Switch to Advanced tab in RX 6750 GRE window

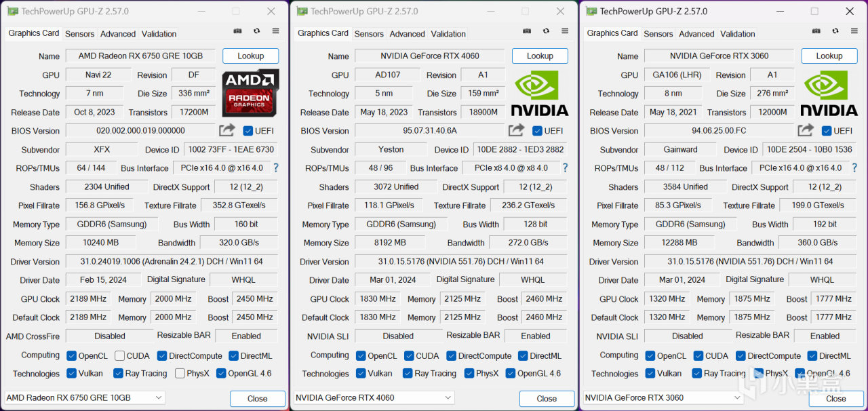click(x=118, y=34)
